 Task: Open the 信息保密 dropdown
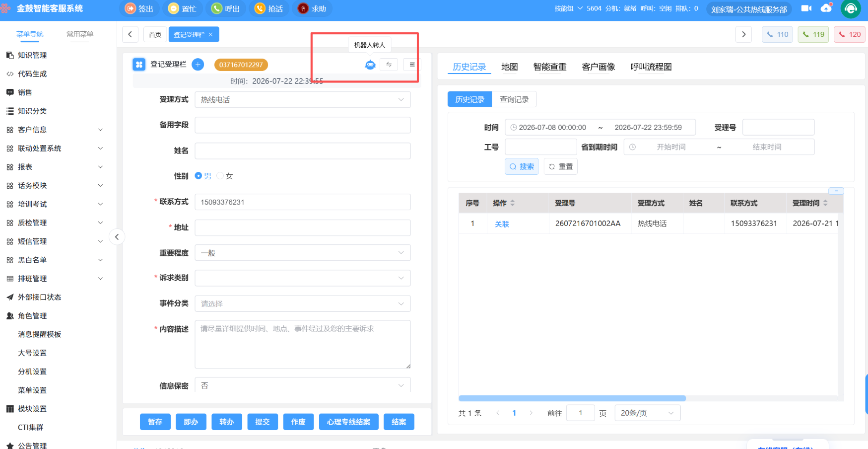303,386
